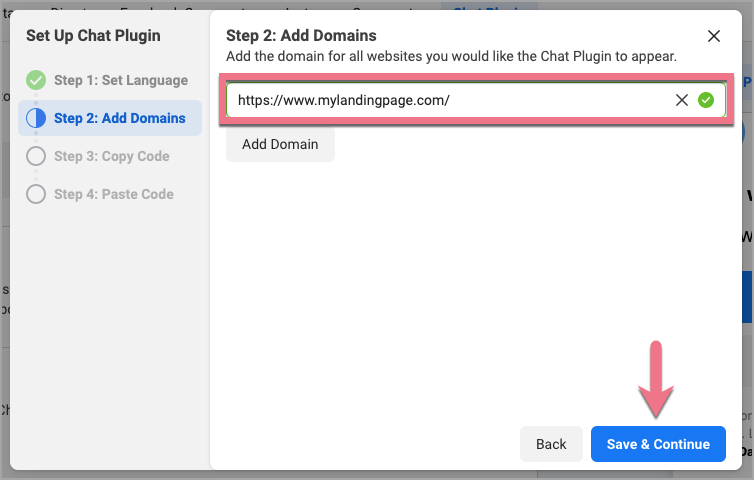Jump to Step 3: Copy Code
Screen dimensions: 754x480
(111, 156)
